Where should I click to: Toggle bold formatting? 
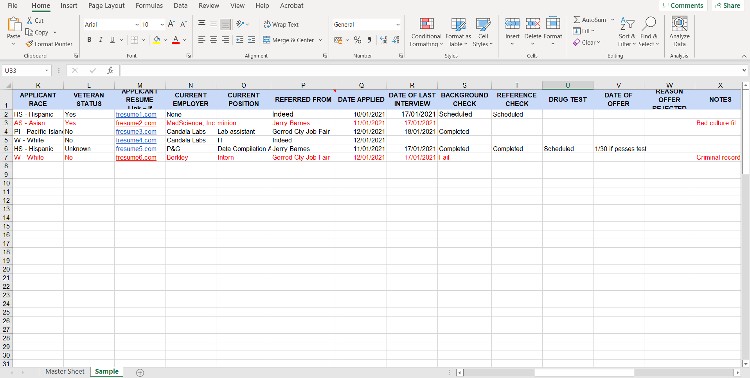point(89,40)
